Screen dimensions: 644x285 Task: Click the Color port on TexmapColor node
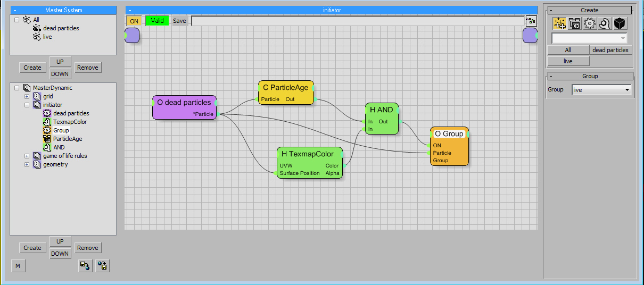[x=332, y=166]
